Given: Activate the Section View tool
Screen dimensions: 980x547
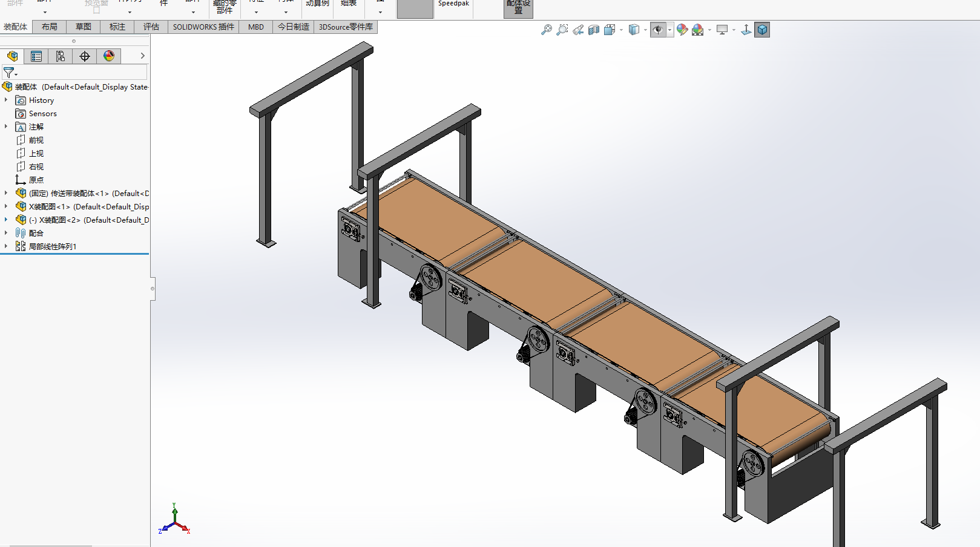Looking at the screenshot, I should (x=594, y=30).
